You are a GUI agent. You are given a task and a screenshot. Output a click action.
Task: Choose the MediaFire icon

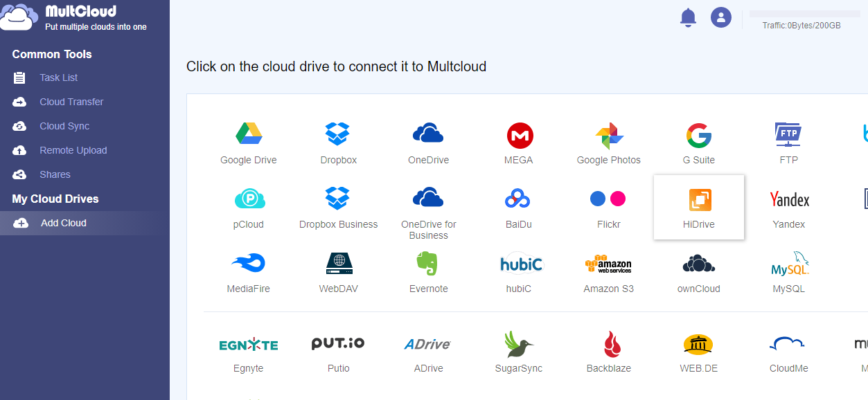[248, 263]
